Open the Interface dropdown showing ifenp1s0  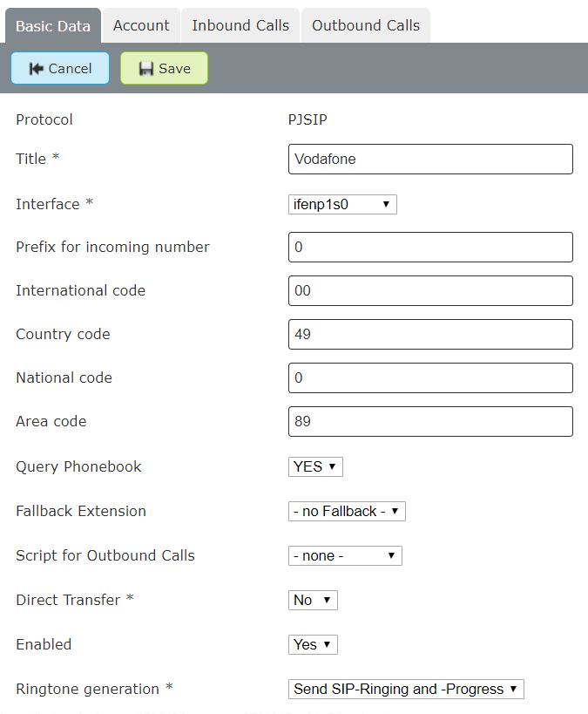pos(341,204)
